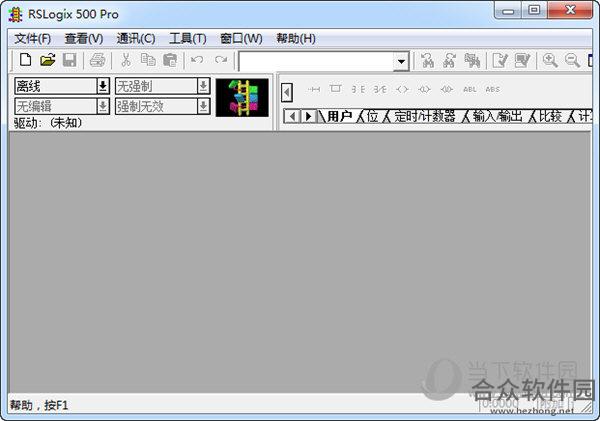Click the Find binoculars icon
The width and height of the screenshot is (600, 421).
[x=427, y=60]
